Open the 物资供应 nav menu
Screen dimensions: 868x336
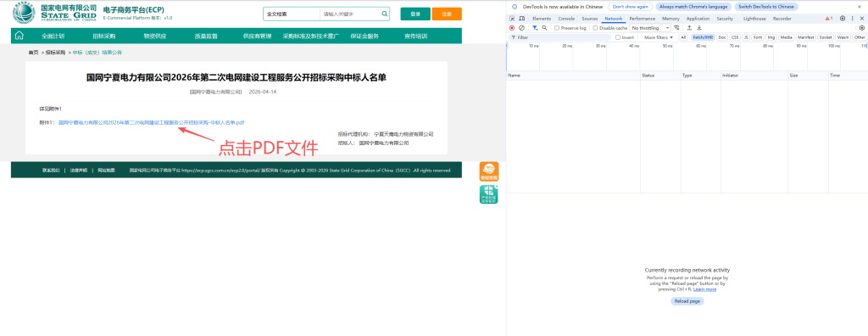[x=154, y=36]
